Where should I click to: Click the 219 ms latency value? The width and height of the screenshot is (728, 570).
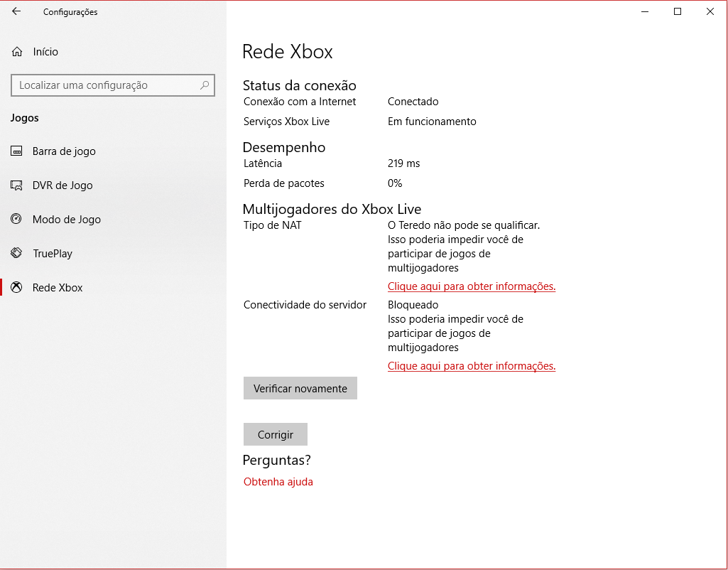(404, 163)
